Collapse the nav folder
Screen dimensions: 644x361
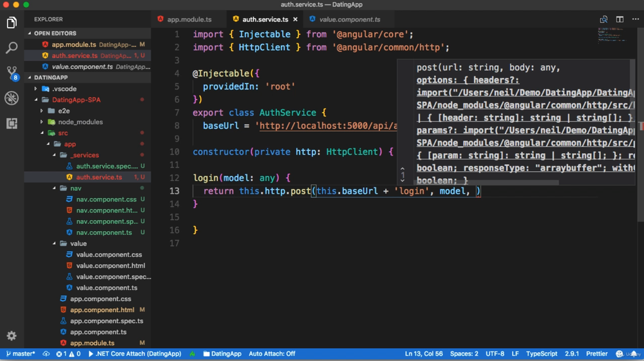coord(54,189)
